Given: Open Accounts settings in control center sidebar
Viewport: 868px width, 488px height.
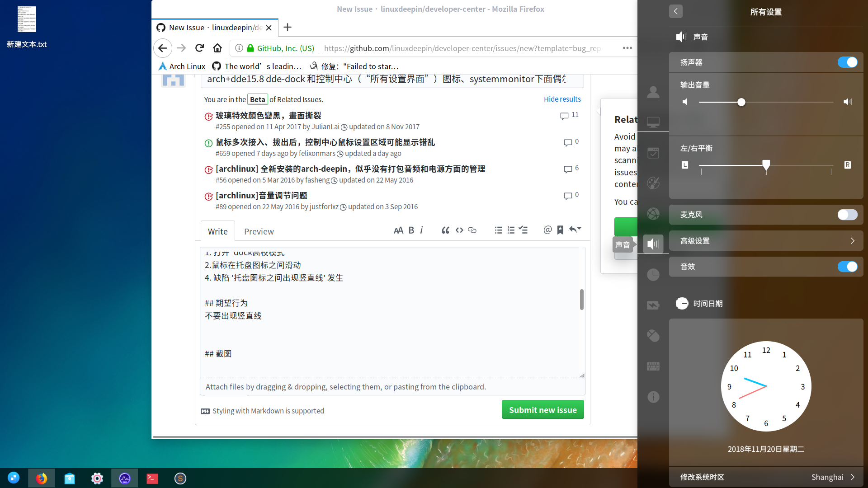Looking at the screenshot, I should (653, 92).
